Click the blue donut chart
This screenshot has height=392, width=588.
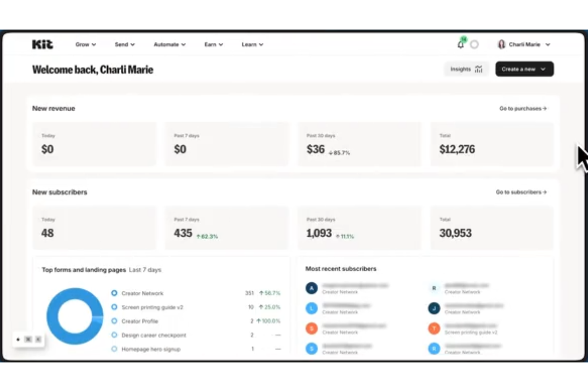coord(75,316)
